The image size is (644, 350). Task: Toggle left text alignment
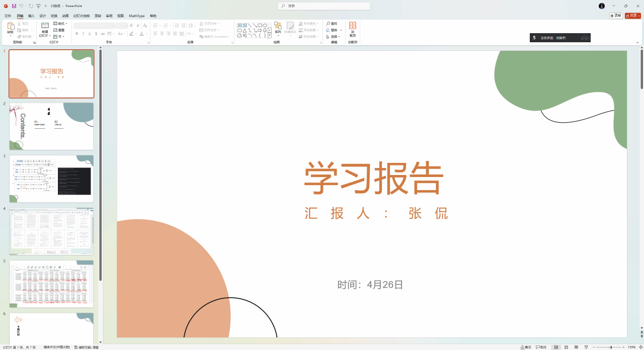(155, 34)
